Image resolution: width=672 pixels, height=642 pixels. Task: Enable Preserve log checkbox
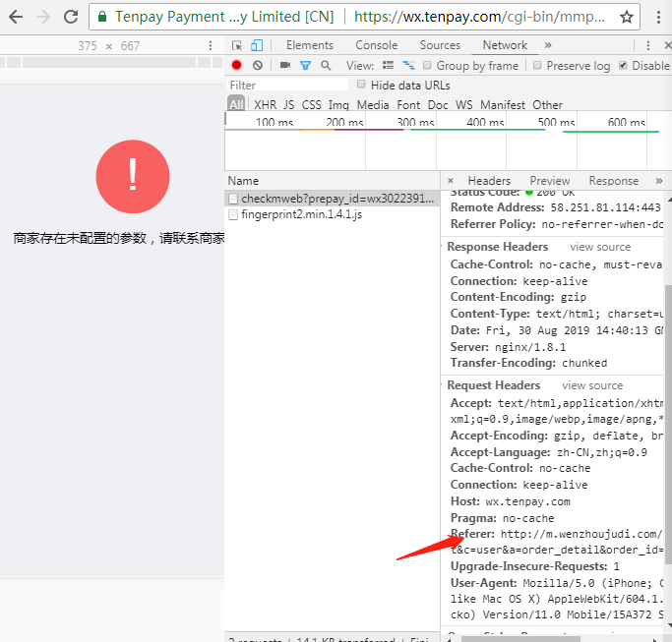pos(537,65)
